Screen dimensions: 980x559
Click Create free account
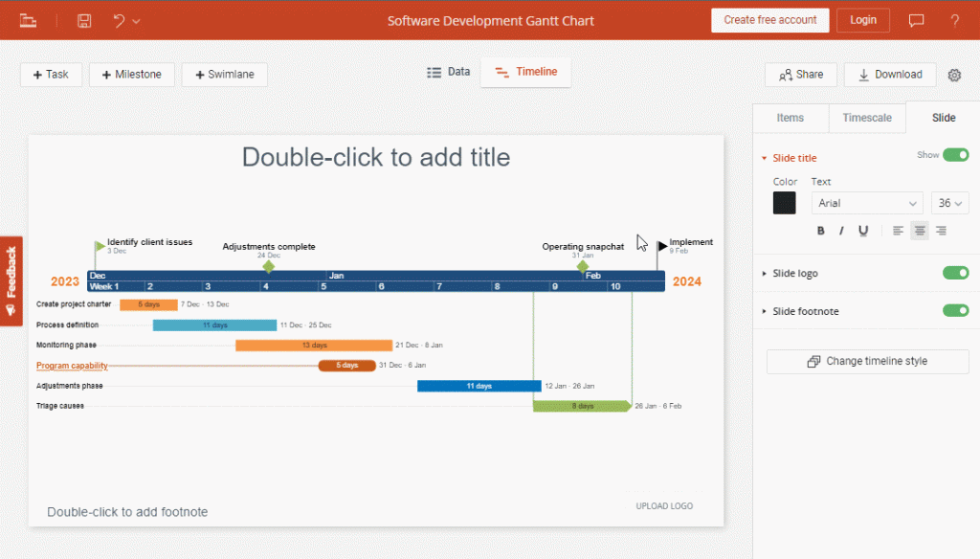(769, 19)
